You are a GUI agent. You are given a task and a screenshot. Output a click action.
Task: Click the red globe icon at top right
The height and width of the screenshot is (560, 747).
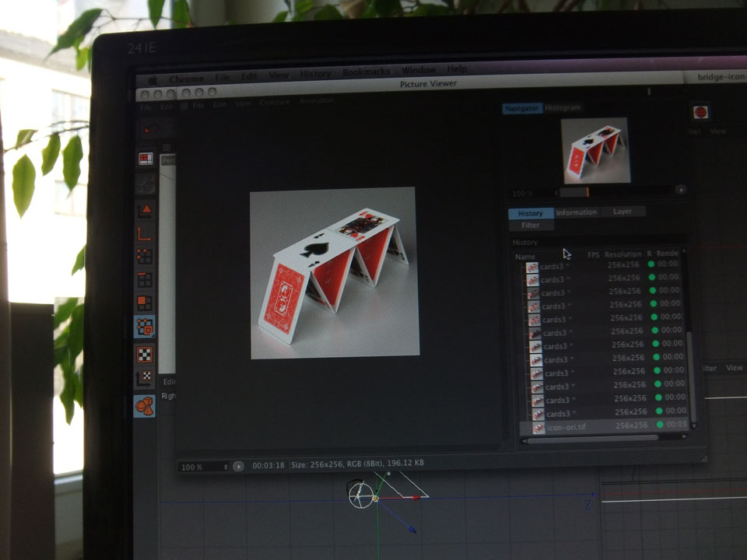[700, 113]
